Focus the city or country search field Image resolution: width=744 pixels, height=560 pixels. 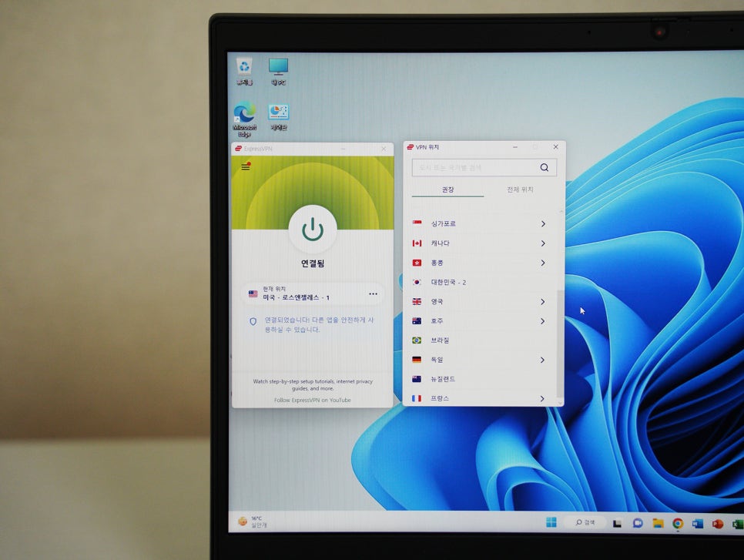470,167
